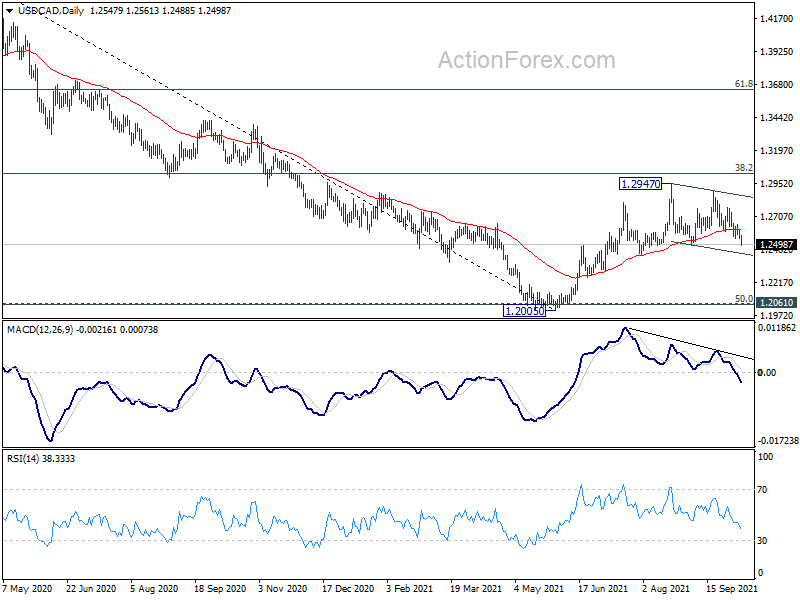Select the 38.2 Fibonacci level label

point(743,167)
